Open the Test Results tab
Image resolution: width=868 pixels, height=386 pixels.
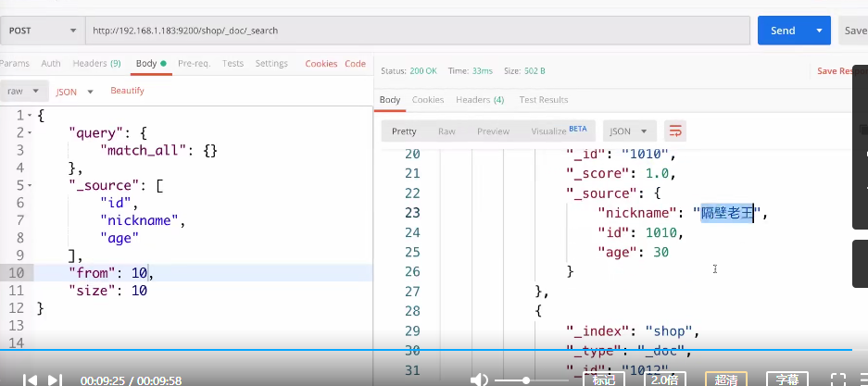(x=544, y=100)
